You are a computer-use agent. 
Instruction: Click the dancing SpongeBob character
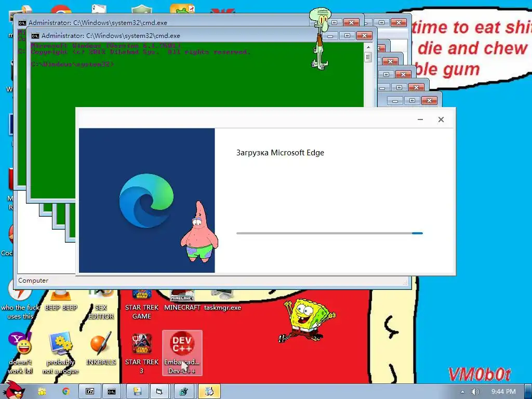tap(307, 320)
